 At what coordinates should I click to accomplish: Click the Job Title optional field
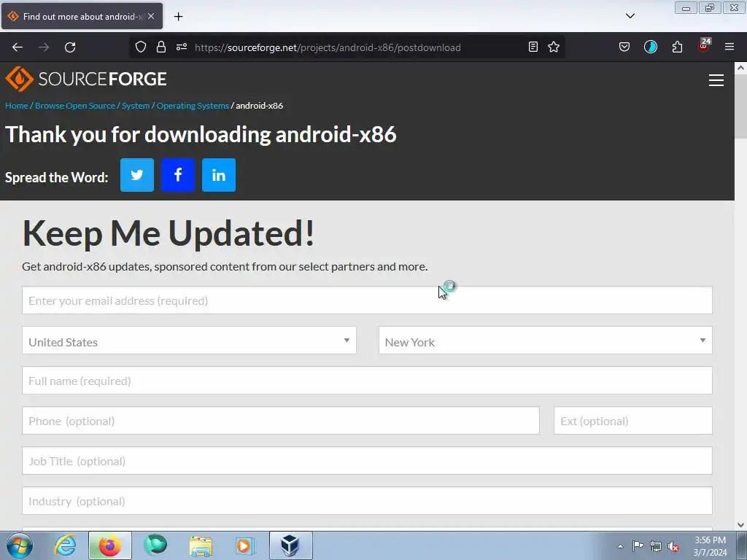coord(367,461)
